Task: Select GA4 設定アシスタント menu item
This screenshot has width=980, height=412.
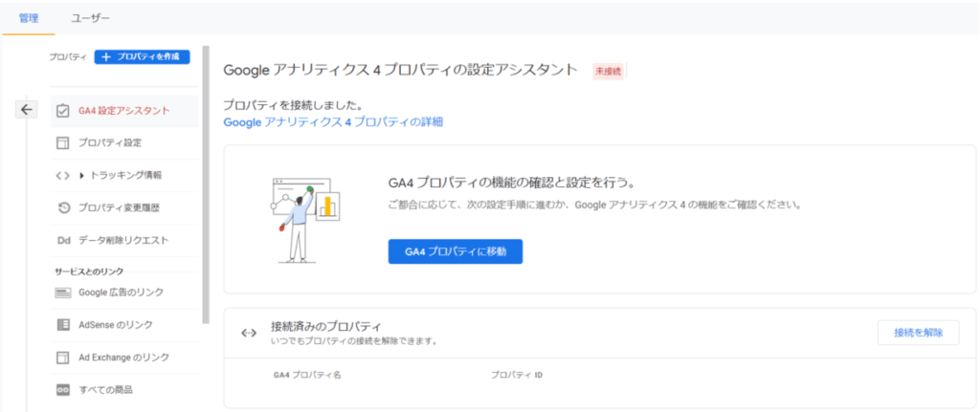Action: click(x=124, y=111)
